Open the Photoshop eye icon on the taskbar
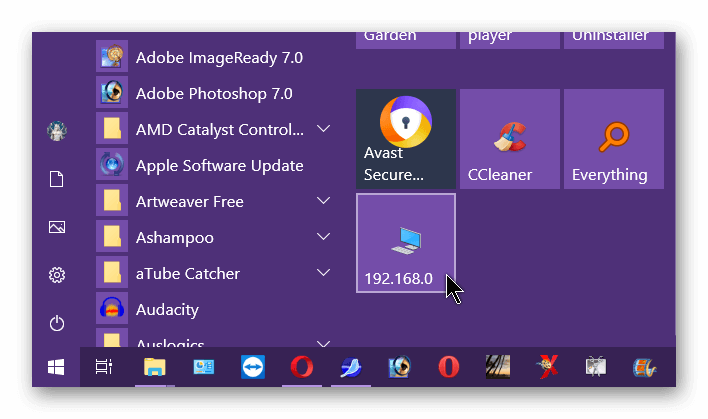 pyautogui.click(x=400, y=367)
